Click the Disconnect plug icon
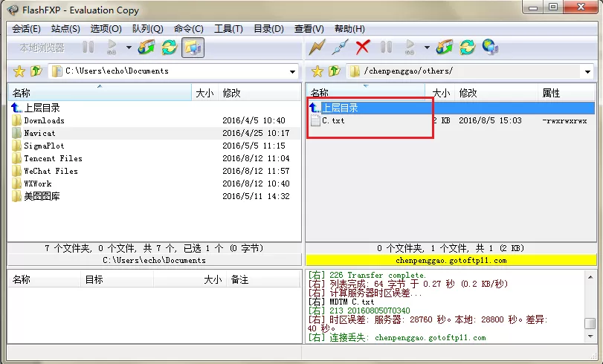Screen dimensions: 603x364 click(340, 48)
